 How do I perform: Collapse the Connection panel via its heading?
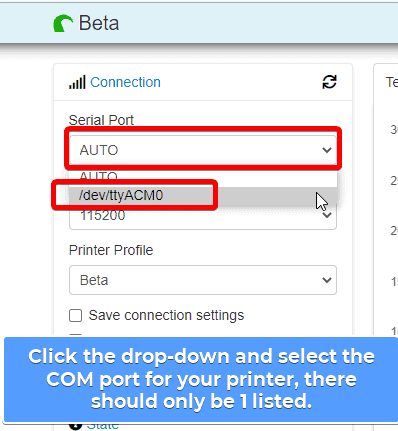pyautogui.click(x=125, y=82)
